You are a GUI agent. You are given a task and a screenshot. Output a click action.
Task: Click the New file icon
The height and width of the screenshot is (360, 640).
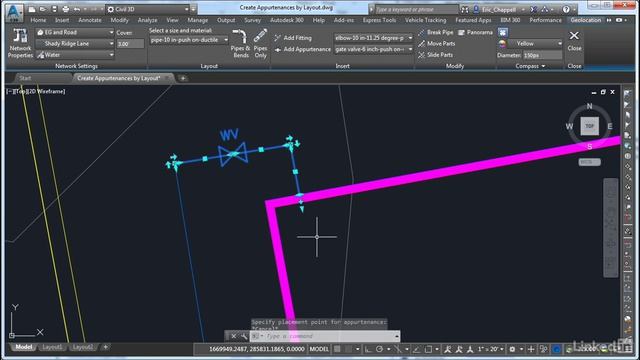click(x=32, y=9)
